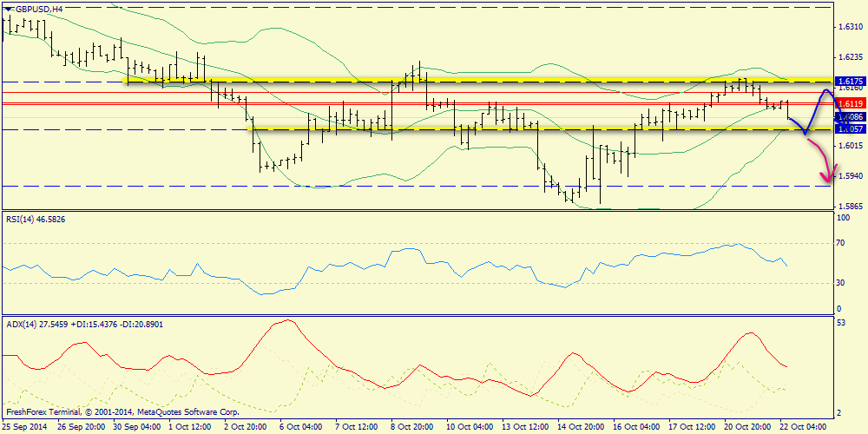The image size is (868, 434).
Task: Click the 14 Oct 20:00 time label
Action: pyautogui.click(x=580, y=428)
